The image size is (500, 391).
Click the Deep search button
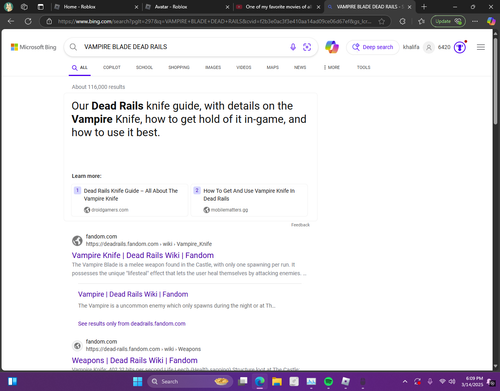(373, 47)
